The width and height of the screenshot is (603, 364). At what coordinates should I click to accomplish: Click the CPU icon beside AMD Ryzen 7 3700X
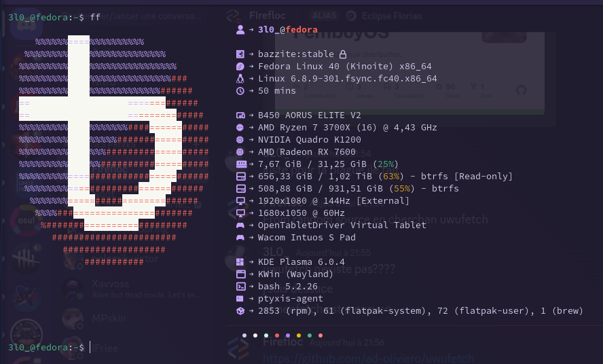click(240, 128)
